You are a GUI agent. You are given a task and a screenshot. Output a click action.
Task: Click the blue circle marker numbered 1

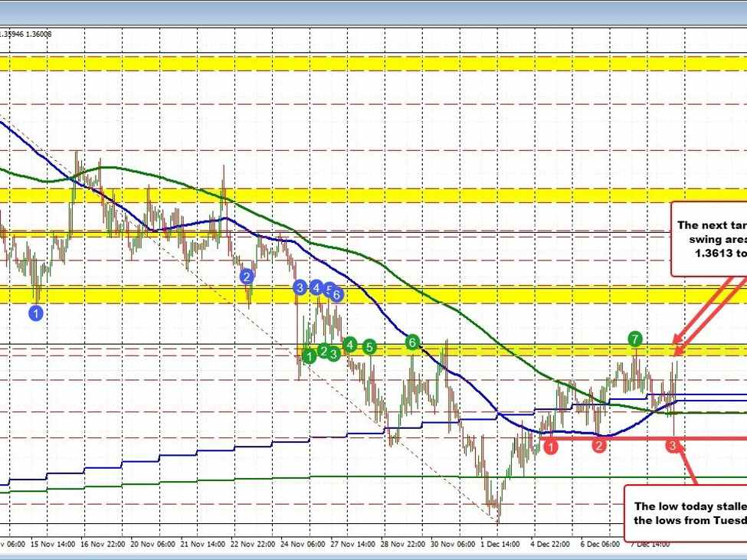tap(36, 312)
